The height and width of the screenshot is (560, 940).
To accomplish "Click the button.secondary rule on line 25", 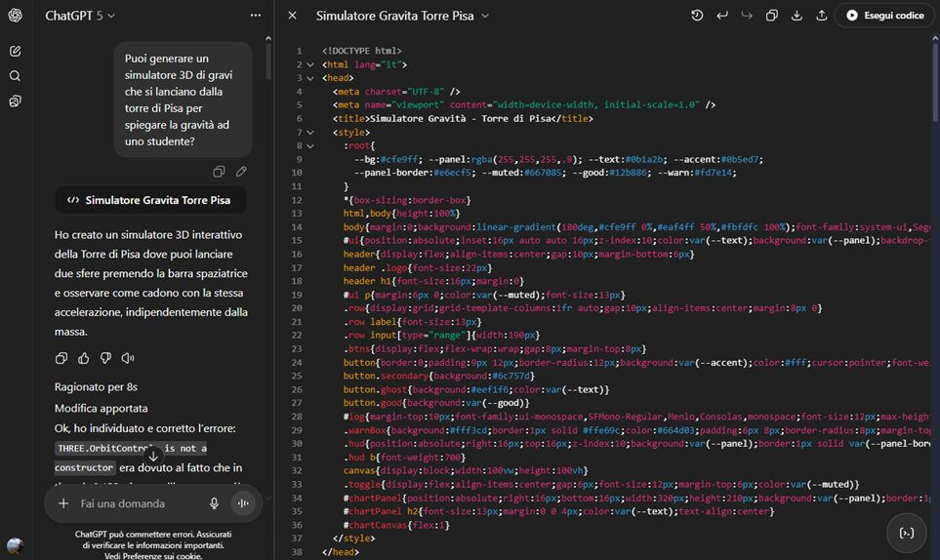I will pyautogui.click(x=439, y=377).
